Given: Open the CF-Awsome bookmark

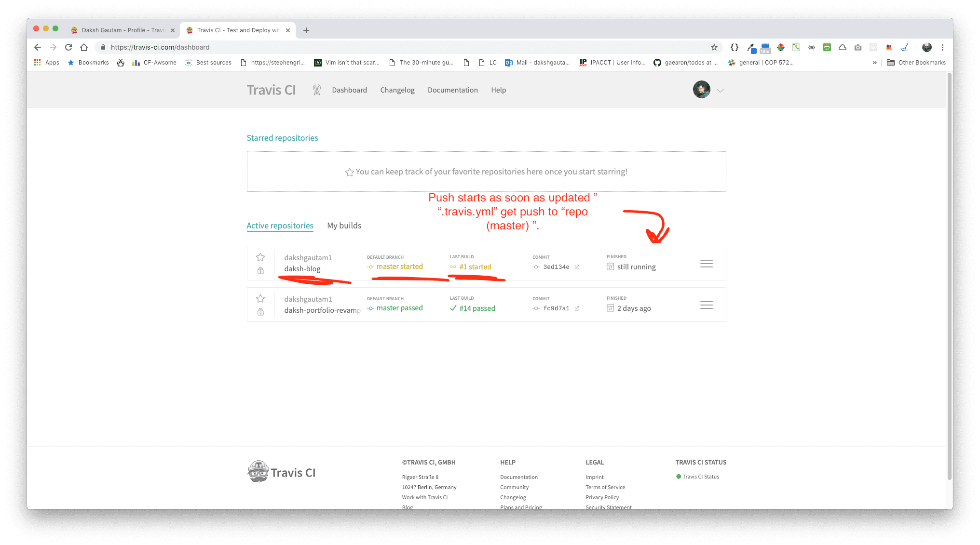Looking at the screenshot, I should [x=154, y=63].
